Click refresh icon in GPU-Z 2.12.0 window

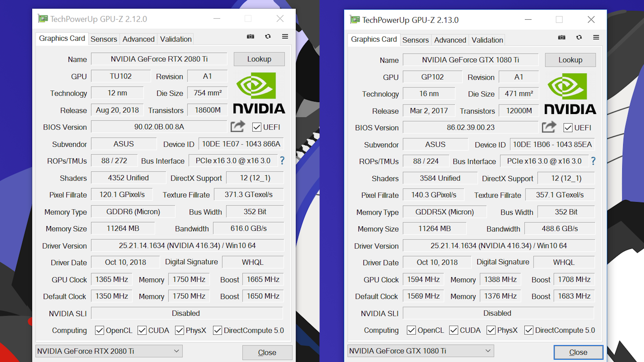click(268, 37)
